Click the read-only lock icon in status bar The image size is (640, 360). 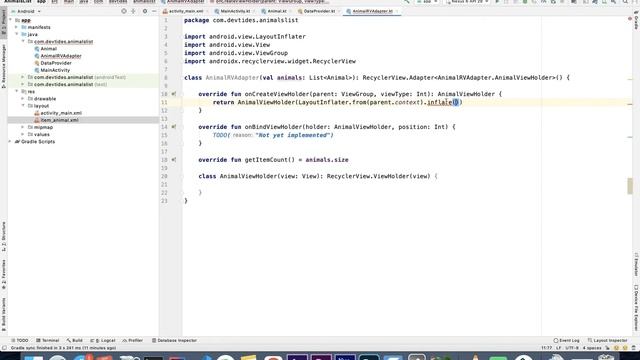click(607, 348)
